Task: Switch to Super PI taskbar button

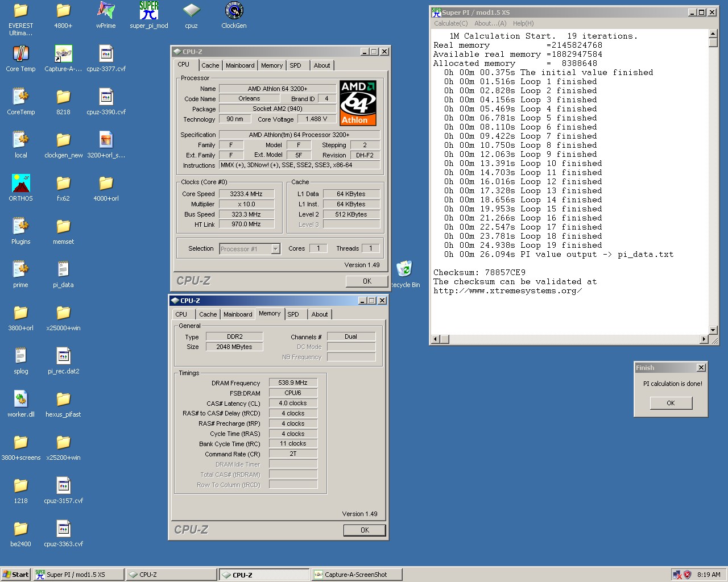Action: pos(78,575)
